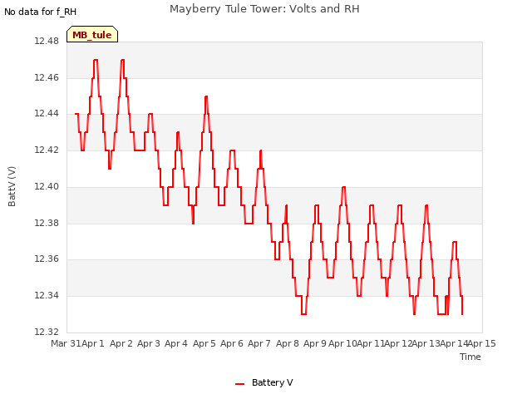Click the Apr 7 x-axis date label
The height and width of the screenshot is (399, 532).
pyautogui.click(x=259, y=343)
